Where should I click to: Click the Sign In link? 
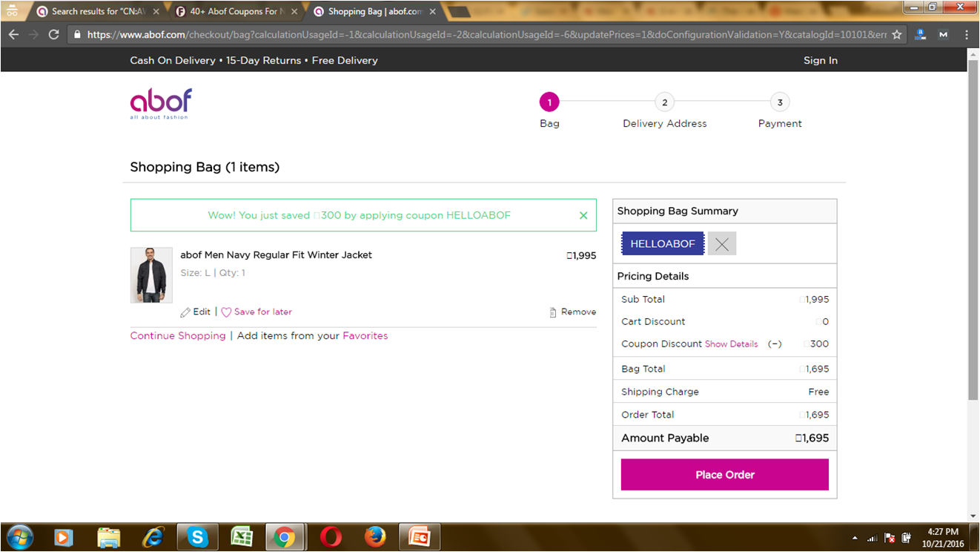point(821,61)
